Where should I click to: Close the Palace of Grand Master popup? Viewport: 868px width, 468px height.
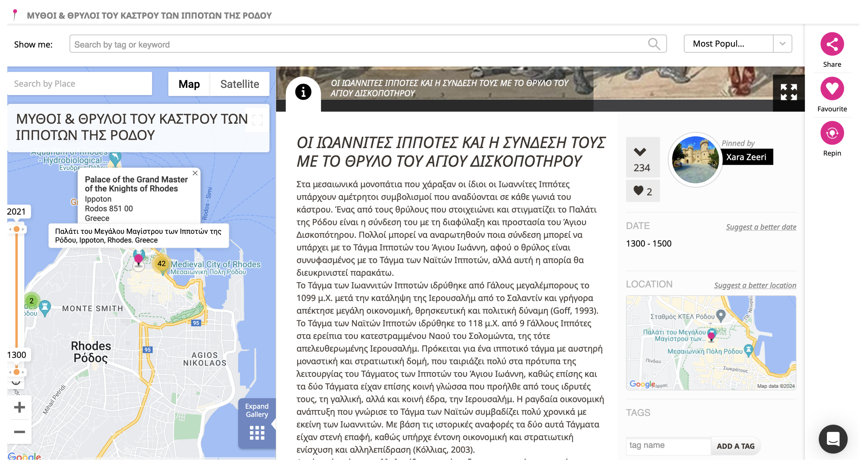pyautogui.click(x=195, y=173)
